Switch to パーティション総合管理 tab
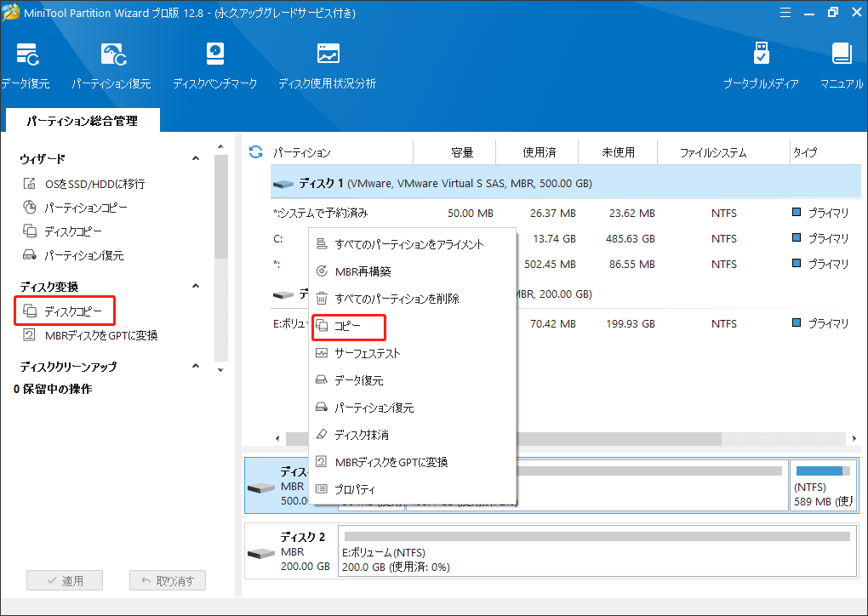This screenshot has height=616, width=868. (83, 121)
